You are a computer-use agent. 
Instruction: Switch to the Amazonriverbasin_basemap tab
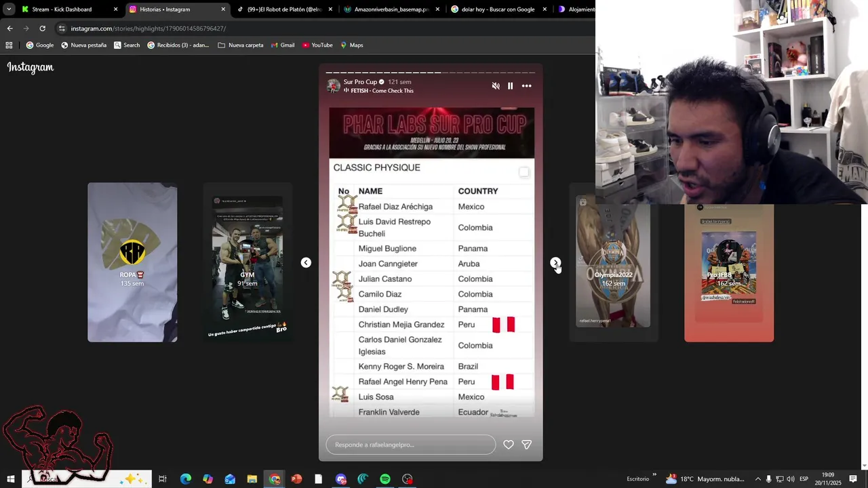391,9
